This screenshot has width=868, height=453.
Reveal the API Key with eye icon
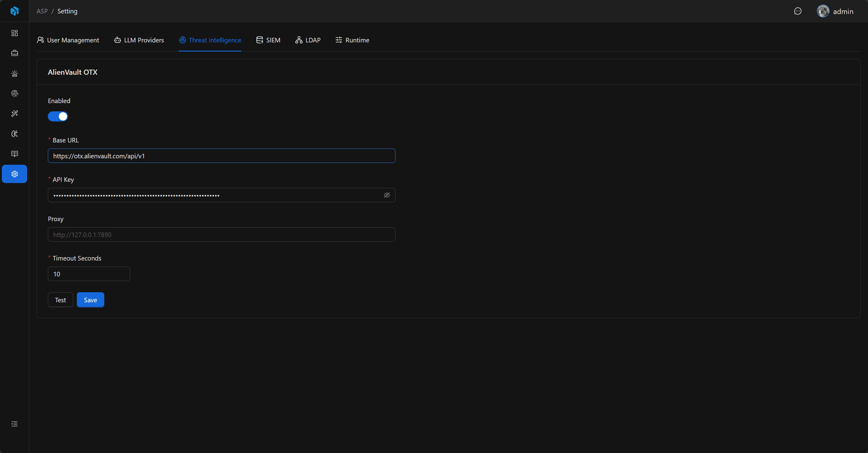(x=387, y=195)
